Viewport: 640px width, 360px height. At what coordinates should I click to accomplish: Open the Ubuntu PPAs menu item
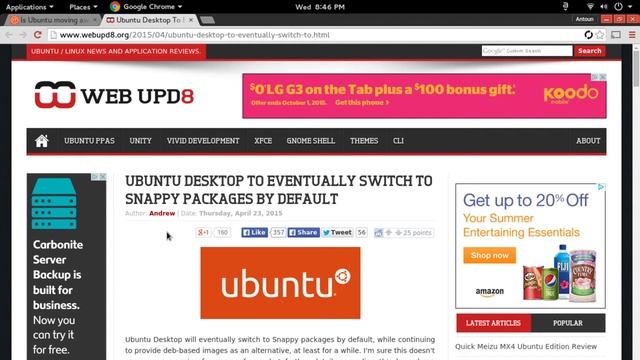click(89, 141)
